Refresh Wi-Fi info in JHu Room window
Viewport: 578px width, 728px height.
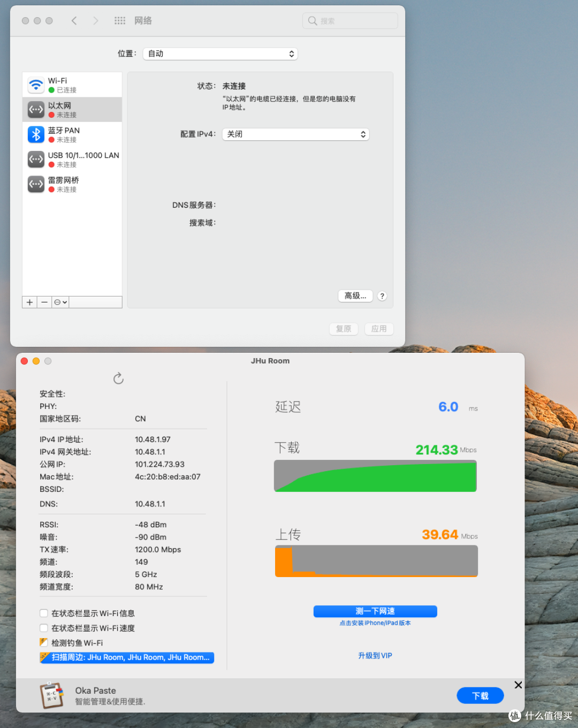(x=118, y=378)
